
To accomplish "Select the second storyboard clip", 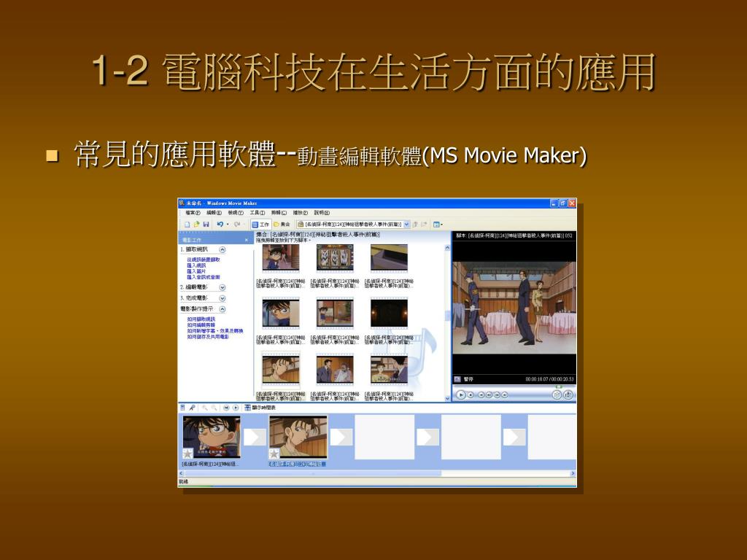I will (x=298, y=437).
